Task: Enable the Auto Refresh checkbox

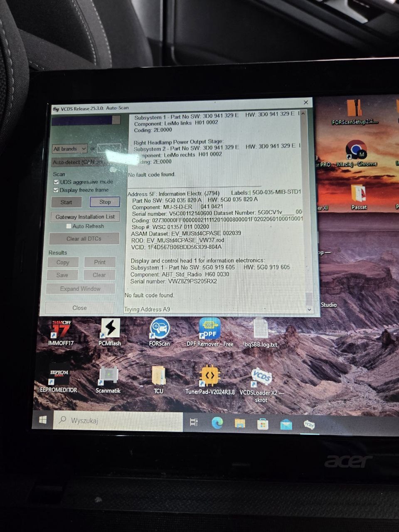Action: click(x=69, y=226)
